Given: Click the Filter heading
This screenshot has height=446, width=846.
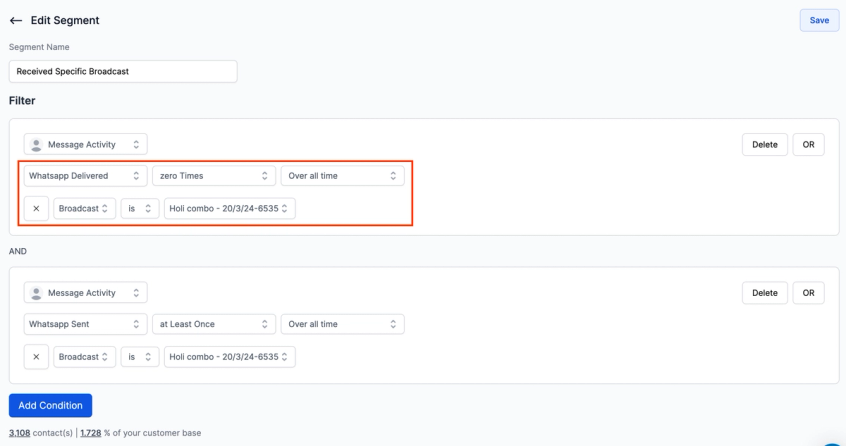Looking at the screenshot, I should click(x=22, y=101).
